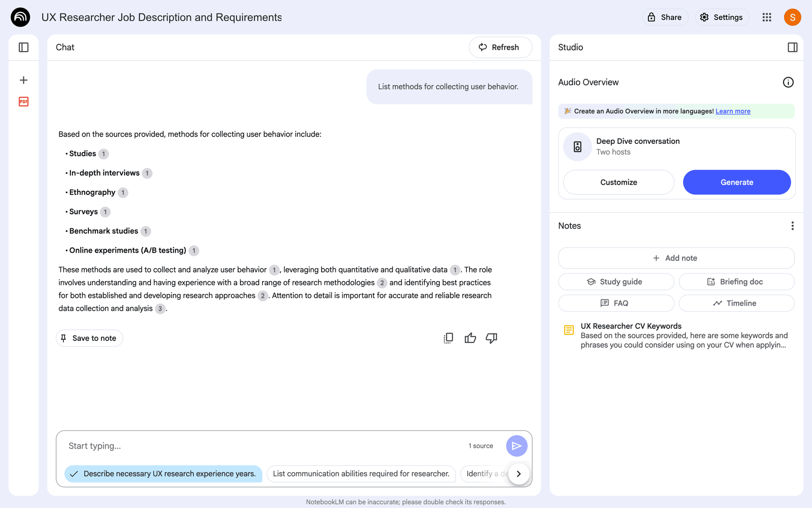Open citation 1 next to Ethnography
This screenshot has height=508, width=812.
coord(123,193)
